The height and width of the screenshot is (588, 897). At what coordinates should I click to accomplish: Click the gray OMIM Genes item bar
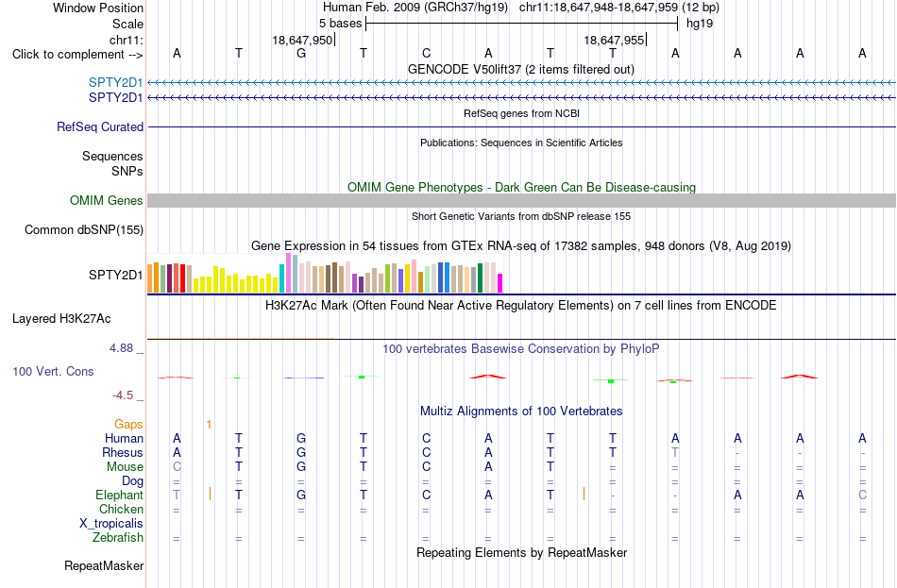(x=522, y=201)
